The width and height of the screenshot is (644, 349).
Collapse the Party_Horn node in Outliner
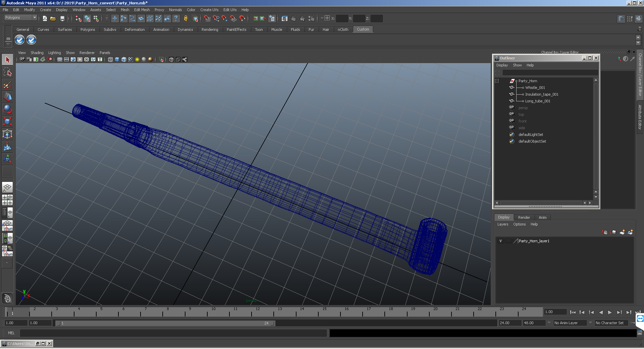point(497,81)
